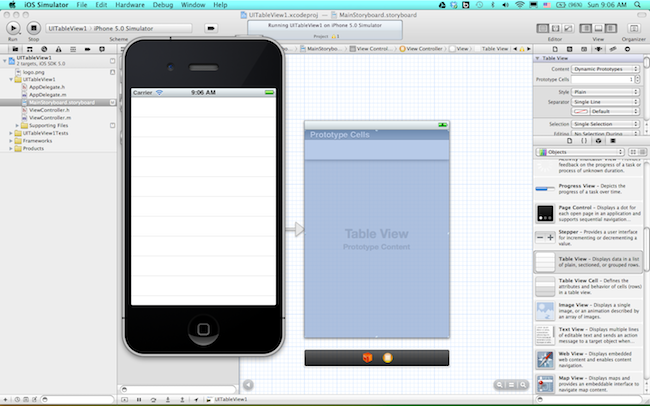
Task: Zoom out the storyboard canvas
Action: pos(500,385)
